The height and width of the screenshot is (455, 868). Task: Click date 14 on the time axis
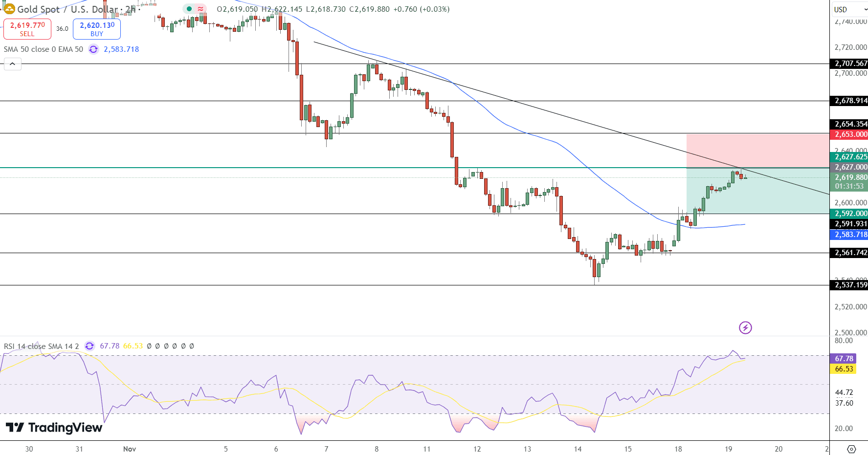(x=578, y=449)
